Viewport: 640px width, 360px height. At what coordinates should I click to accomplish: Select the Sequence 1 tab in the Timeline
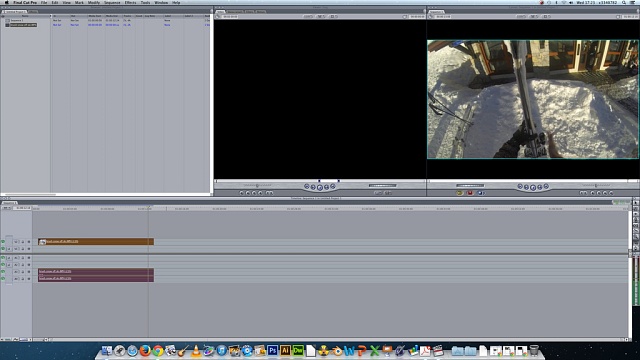tap(9, 203)
